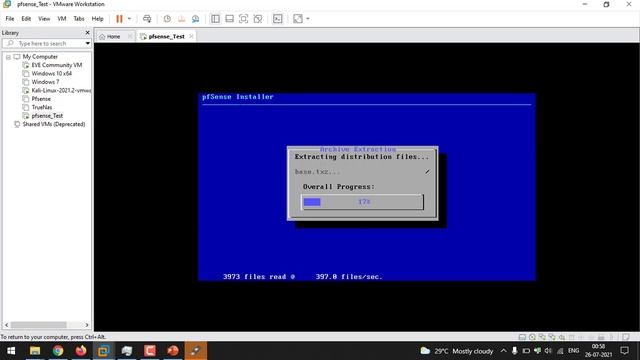640x360 pixels.
Task: Open the stretch display dropdown arrow
Action: 308,19
